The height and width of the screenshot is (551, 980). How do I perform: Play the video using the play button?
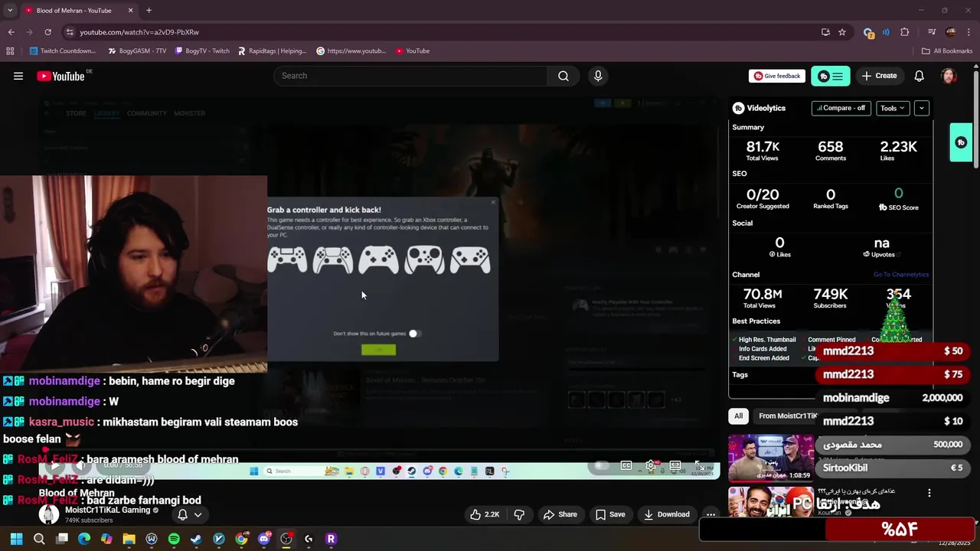[54, 465]
